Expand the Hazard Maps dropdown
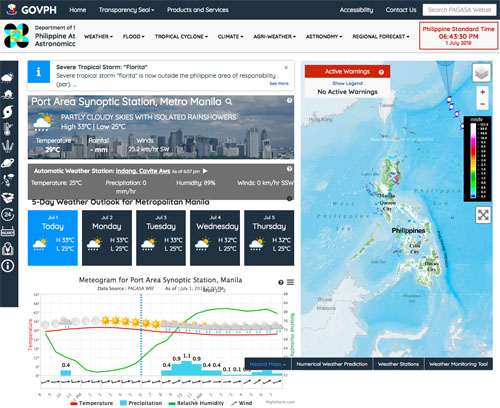Image resolution: width=500 pixels, height=408 pixels. [x=268, y=364]
